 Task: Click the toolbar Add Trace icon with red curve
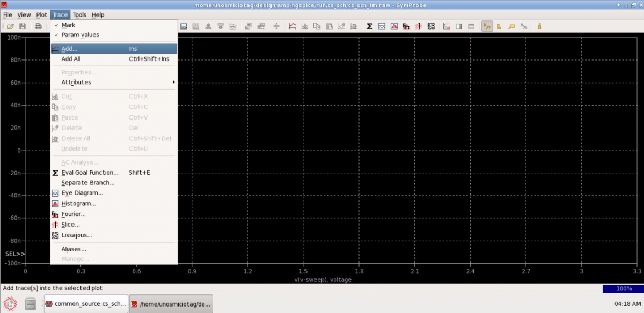point(292,26)
